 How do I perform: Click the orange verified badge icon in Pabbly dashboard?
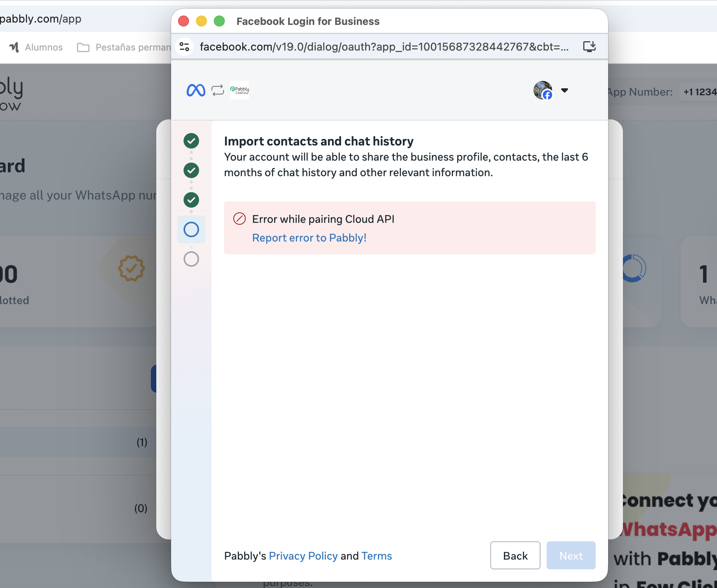(131, 268)
